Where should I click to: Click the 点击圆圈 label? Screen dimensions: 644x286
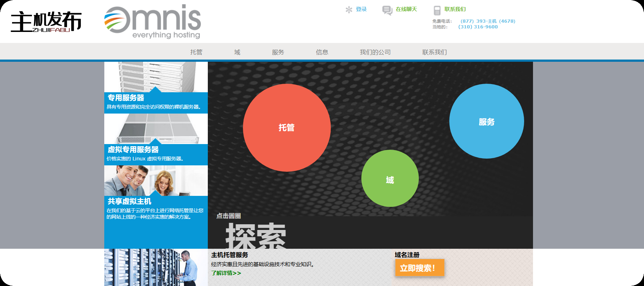pyautogui.click(x=229, y=216)
